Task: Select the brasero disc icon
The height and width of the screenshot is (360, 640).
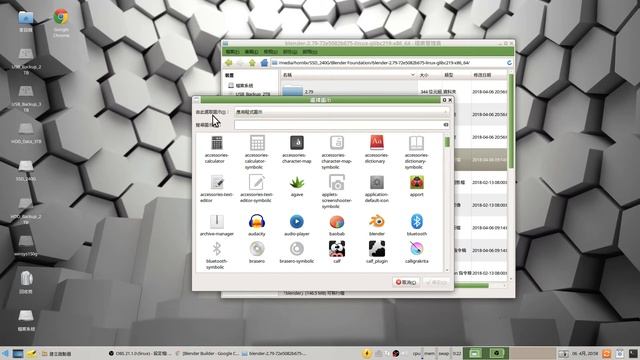Action: click(257, 249)
